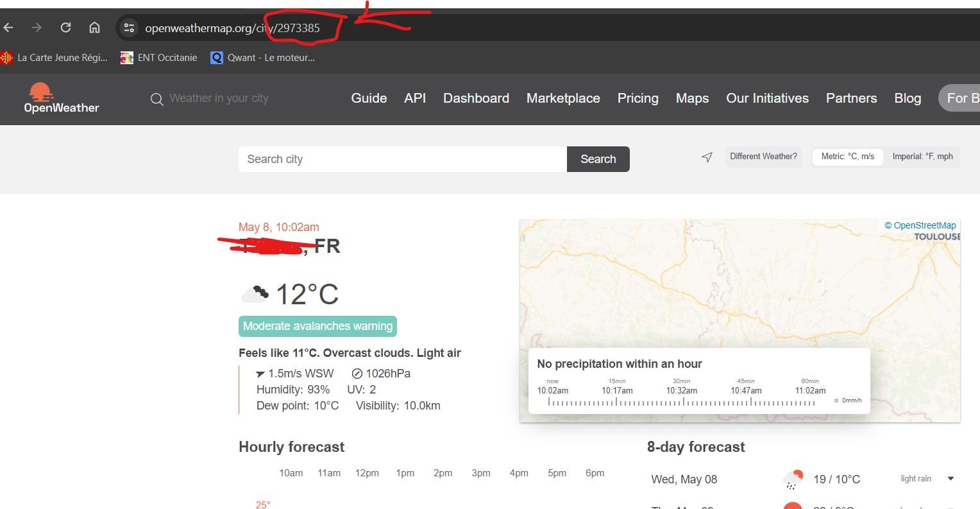Select Metric: °C, m/s units
This screenshot has height=509, width=980.
(848, 157)
